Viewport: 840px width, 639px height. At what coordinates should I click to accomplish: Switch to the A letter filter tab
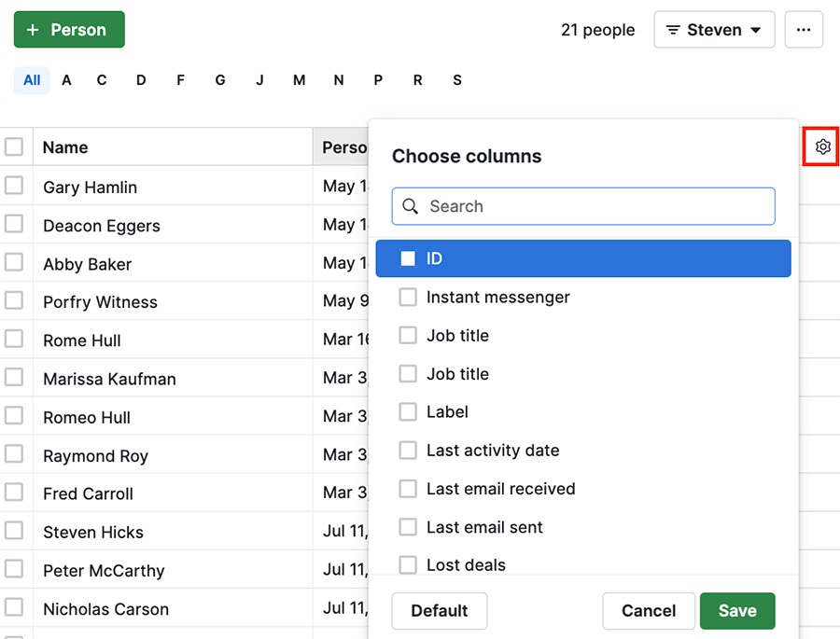pyautogui.click(x=66, y=80)
